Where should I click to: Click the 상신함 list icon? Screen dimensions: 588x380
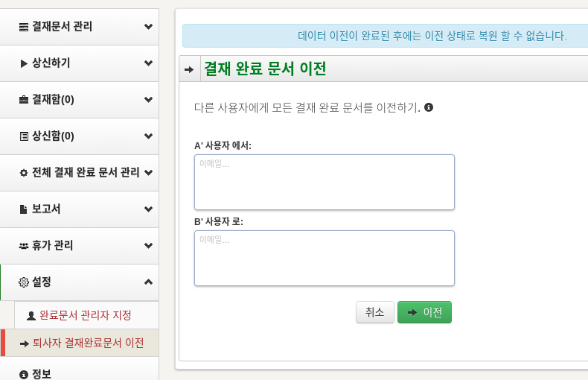24,136
